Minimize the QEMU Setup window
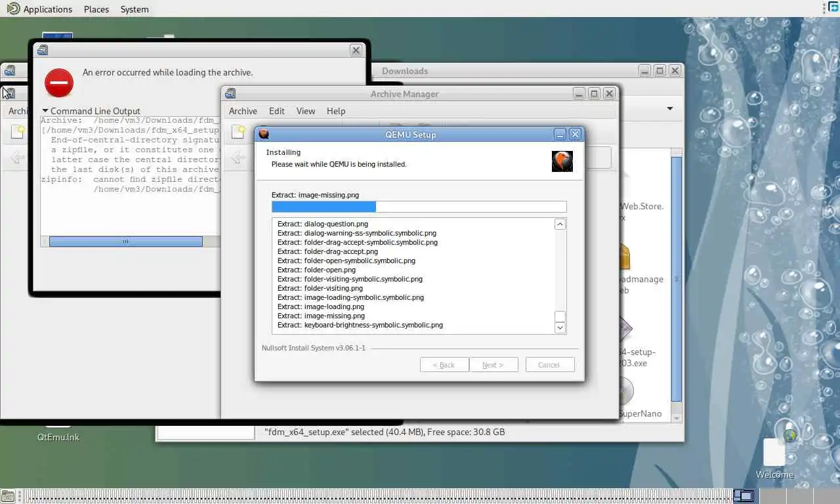Screen dimensions: 840x504 point(560,134)
